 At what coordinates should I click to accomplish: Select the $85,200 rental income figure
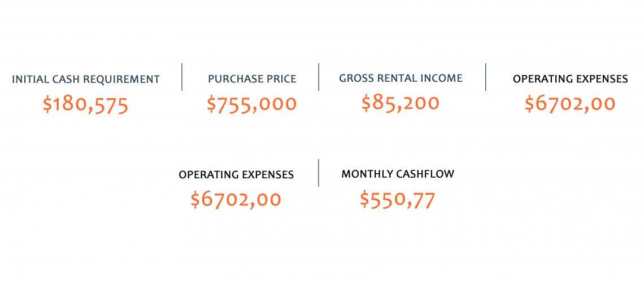pos(401,103)
